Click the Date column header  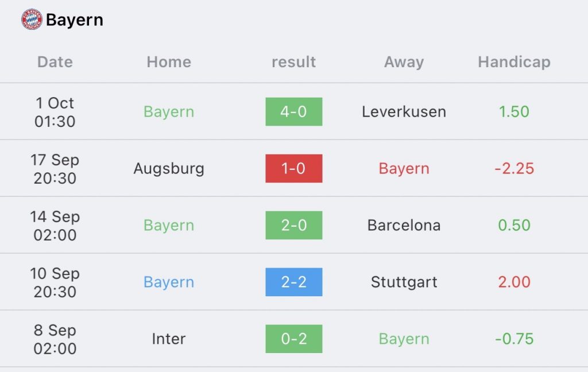coord(55,62)
